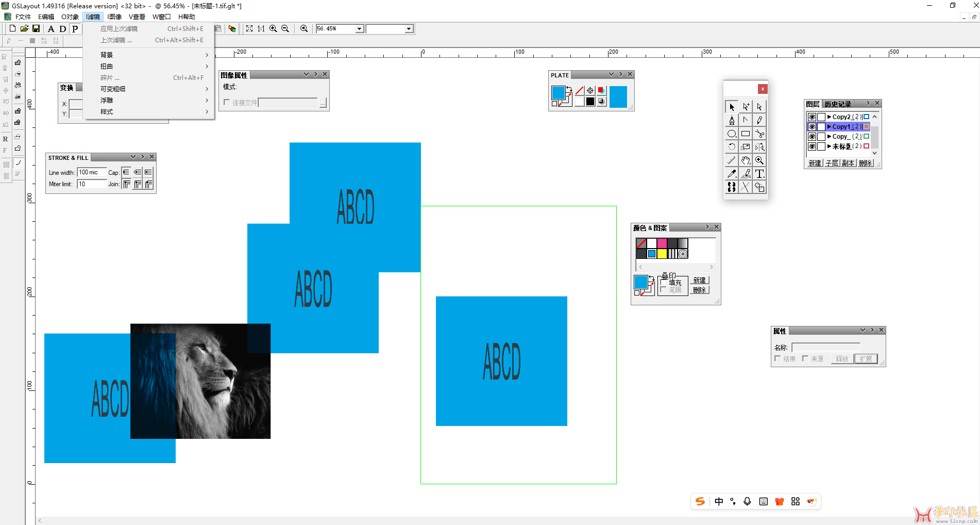The width and height of the screenshot is (980, 525).
Task: Select the Mirror reflect tool
Action: [759, 147]
